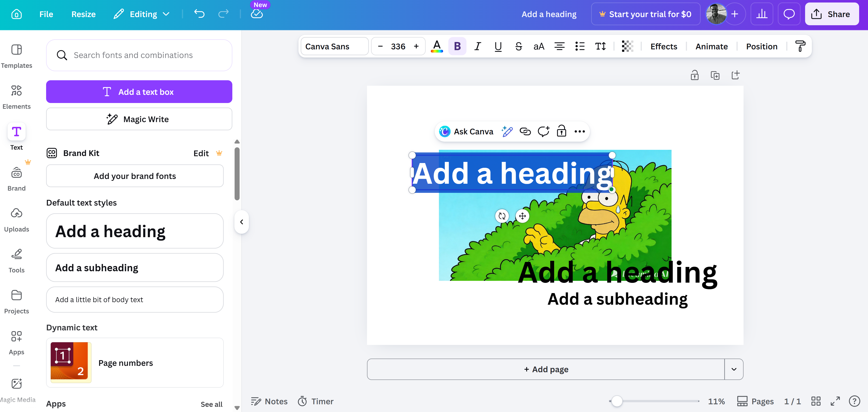This screenshot has height=412, width=868.
Task: Open text spacing options
Action: coord(600,46)
